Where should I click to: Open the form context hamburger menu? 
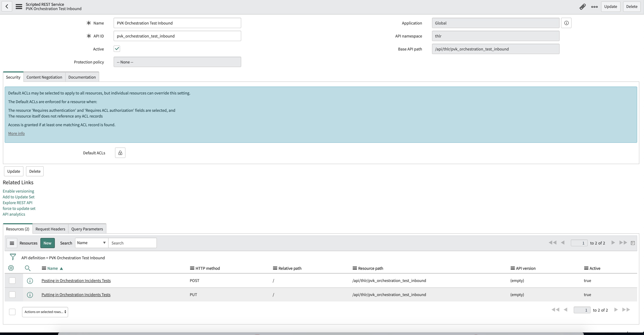19,6
